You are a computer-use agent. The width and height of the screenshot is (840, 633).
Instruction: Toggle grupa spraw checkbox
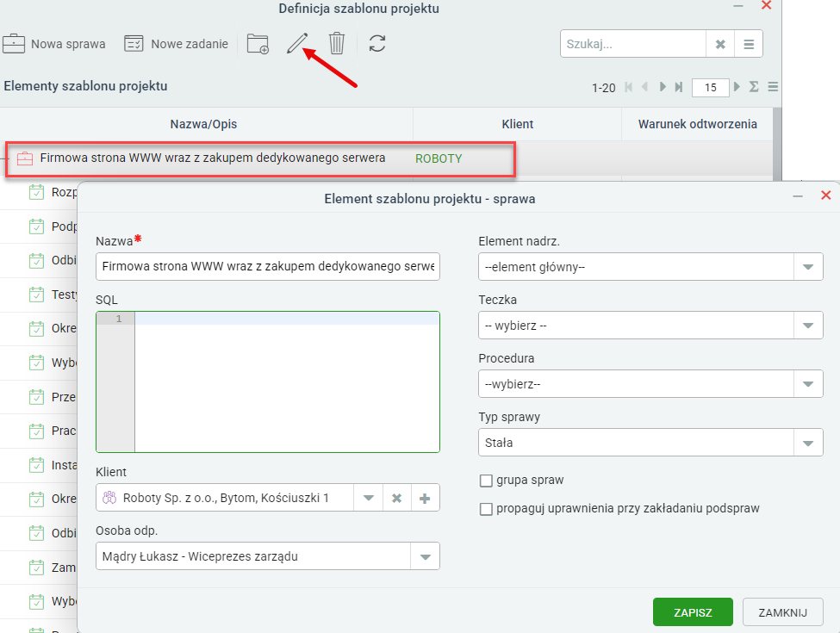click(486, 481)
